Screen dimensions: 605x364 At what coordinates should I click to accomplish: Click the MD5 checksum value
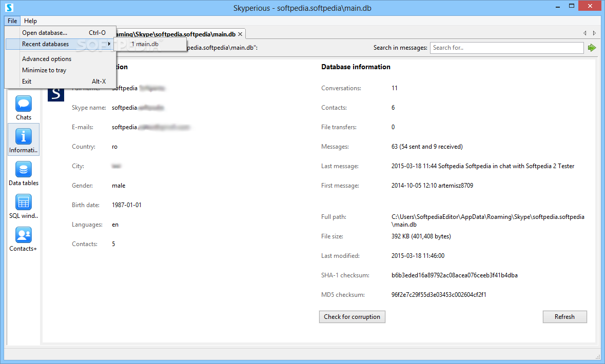click(x=439, y=295)
